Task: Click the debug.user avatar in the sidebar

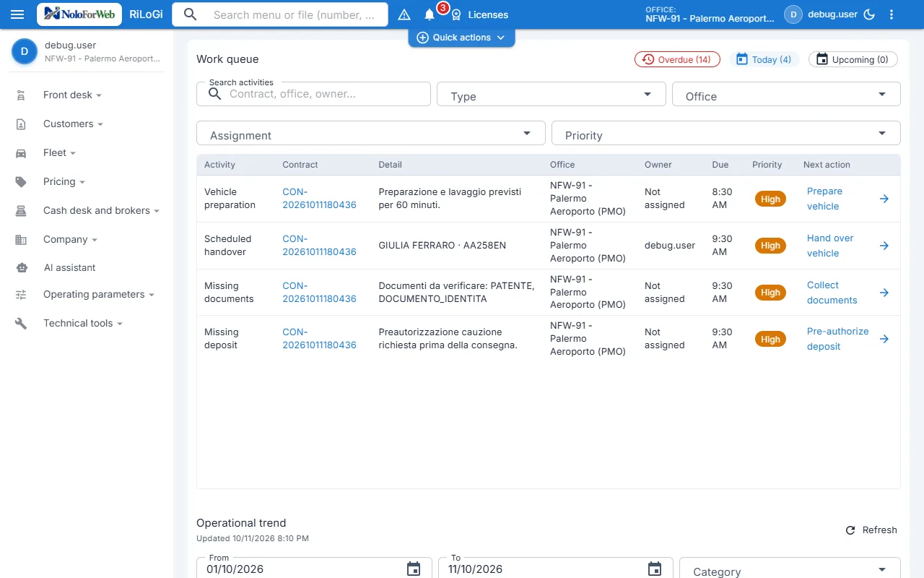Action: coord(25,51)
